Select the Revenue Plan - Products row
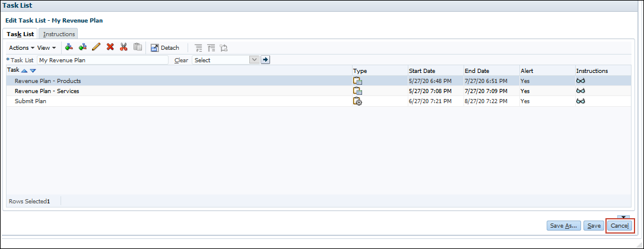This screenshot has height=249, width=644. [x=319, y=81]
